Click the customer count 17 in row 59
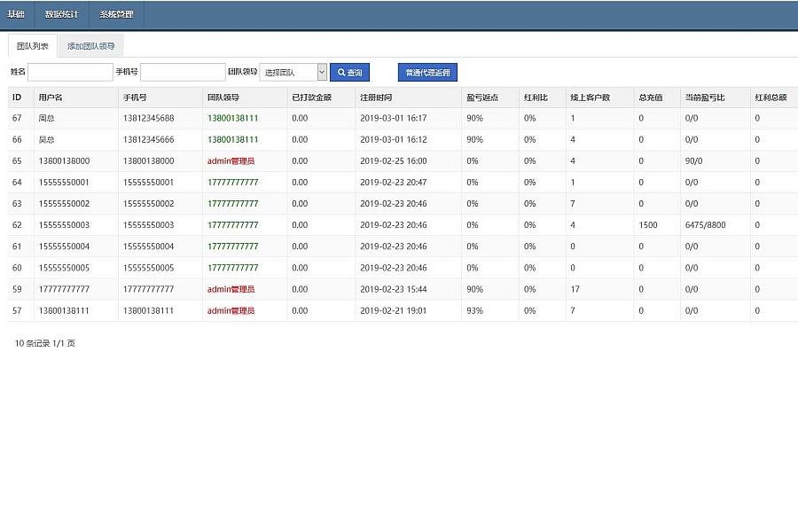 575,289
